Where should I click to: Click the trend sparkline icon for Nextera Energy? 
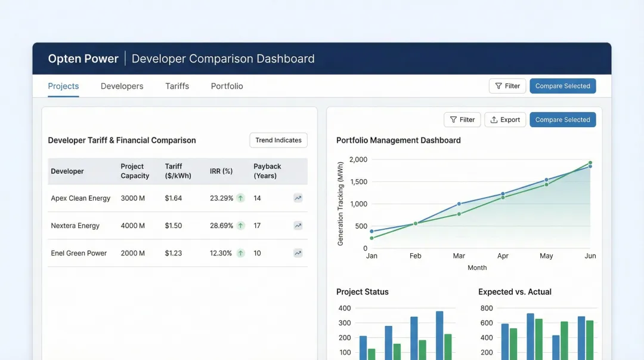point(298,225)
